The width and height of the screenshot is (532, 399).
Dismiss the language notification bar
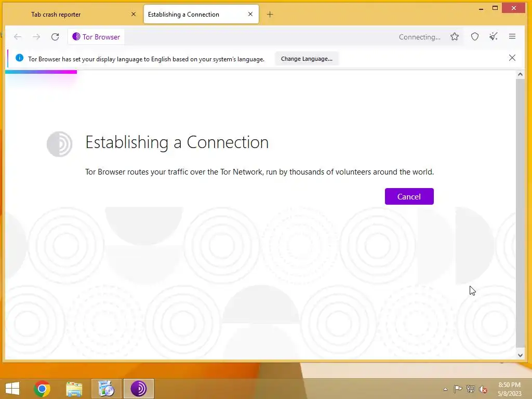point(512,58)
